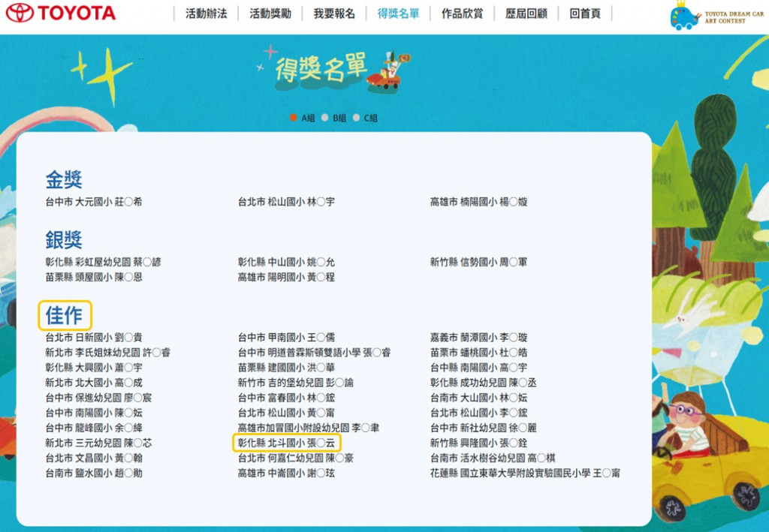Open the 活動辦法 menu item
This screenshot has width=769, height=532.
click(x=206, y=14)
